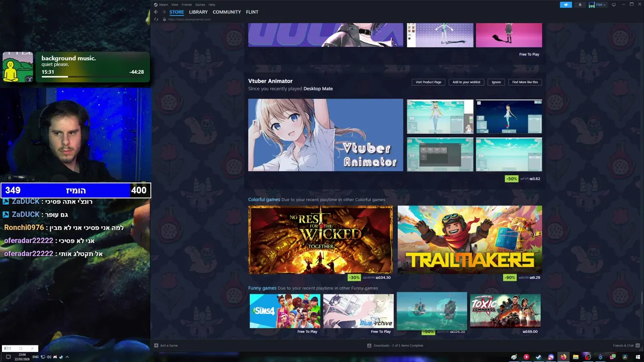This screenshot has width=644, height=362.
Task: Open the Windows notification center icon
Action: point(8,357)
